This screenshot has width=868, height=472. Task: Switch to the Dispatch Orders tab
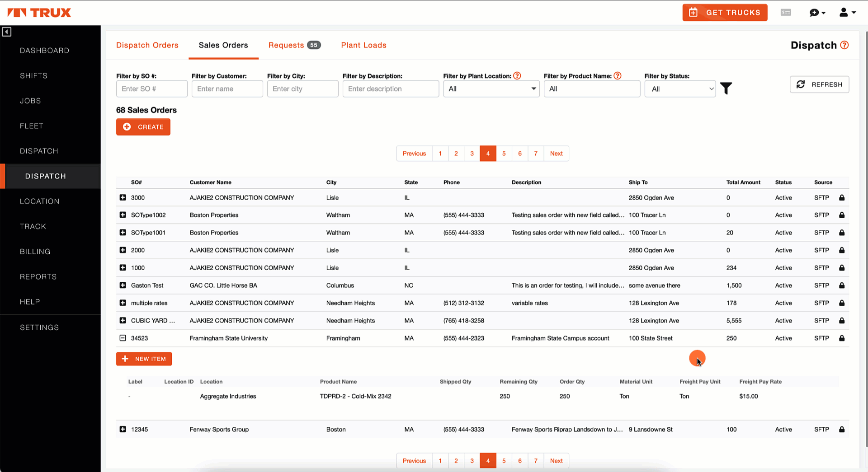147,45
